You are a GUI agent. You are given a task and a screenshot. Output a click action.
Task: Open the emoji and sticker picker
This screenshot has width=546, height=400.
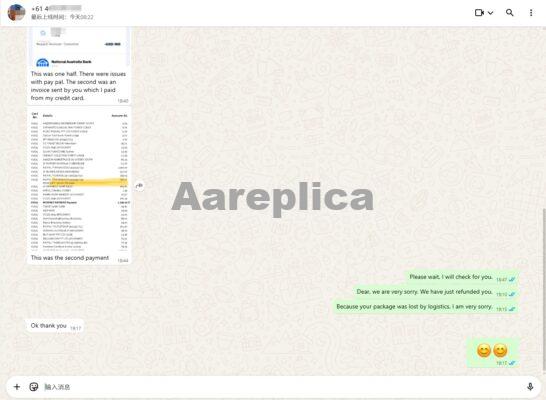[x=34, y=386]
